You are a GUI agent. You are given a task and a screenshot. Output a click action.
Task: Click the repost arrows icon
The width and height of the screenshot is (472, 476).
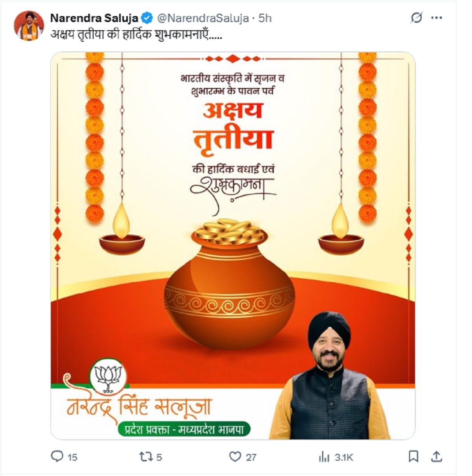tap(146, 456)
